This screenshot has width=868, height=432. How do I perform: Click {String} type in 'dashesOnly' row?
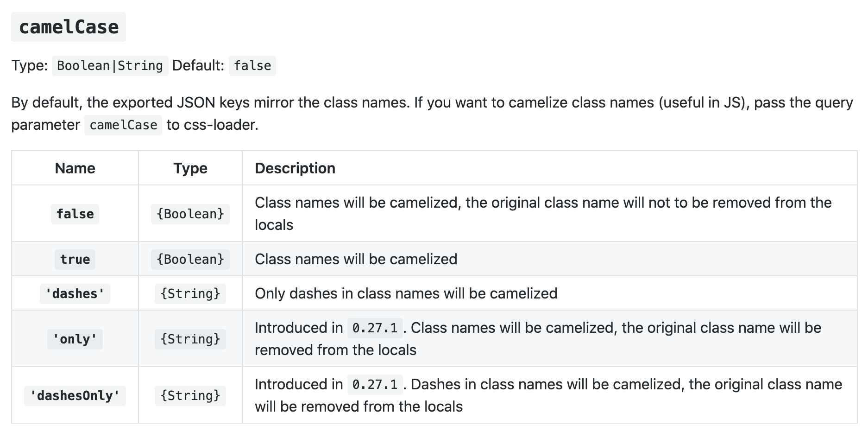click(190, 395)
